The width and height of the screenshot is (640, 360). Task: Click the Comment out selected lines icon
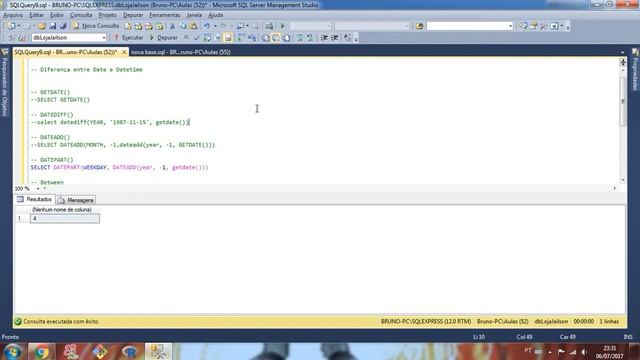click(300, 38)
